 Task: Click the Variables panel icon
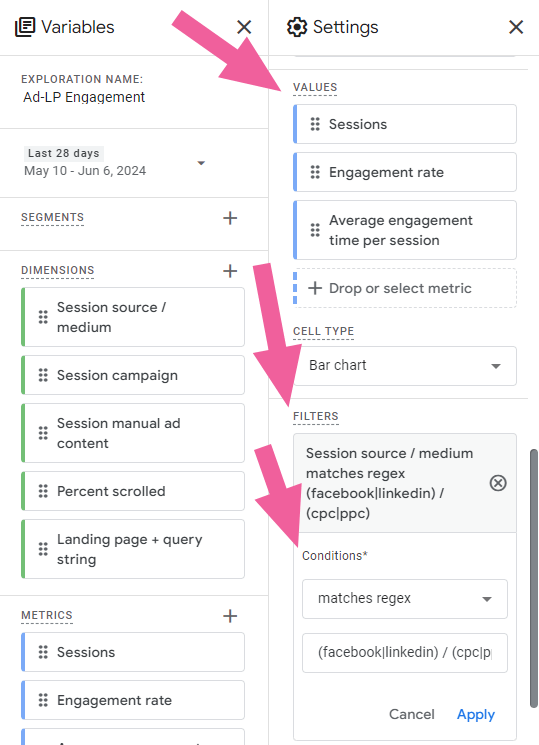(x=25, y=27)
